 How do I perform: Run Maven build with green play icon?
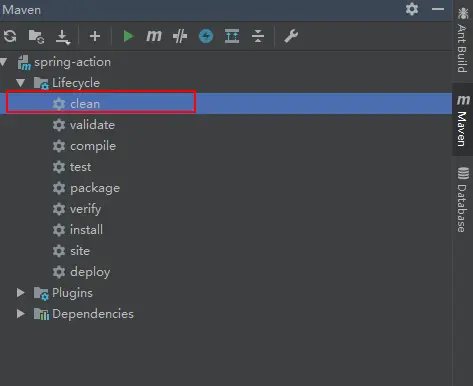click(128, 36)
